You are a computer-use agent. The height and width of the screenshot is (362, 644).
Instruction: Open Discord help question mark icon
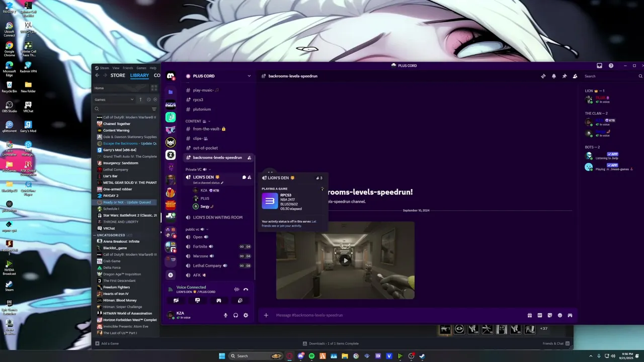tap(611, 65)
